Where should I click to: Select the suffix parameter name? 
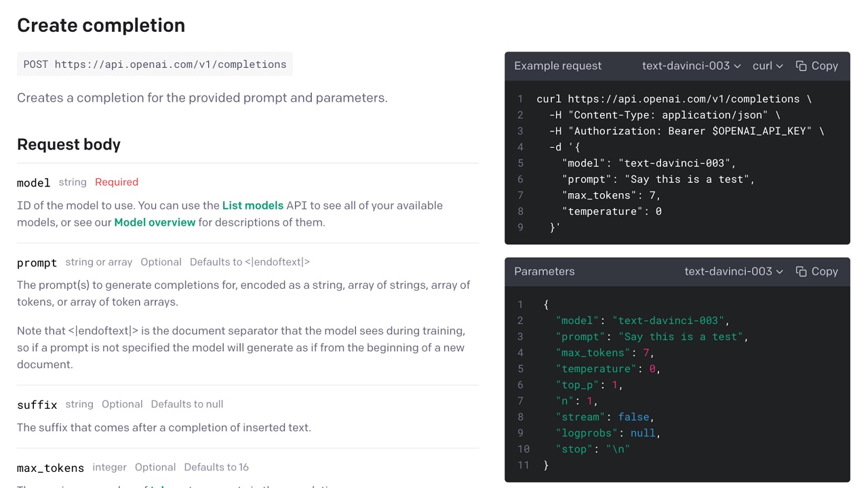tap(37, 405)
